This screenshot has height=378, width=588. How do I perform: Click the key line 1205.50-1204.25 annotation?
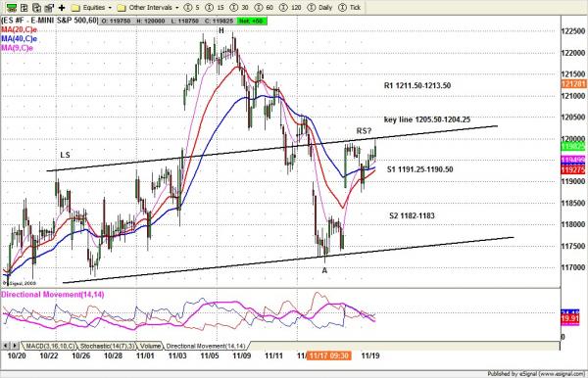point(427,119)
